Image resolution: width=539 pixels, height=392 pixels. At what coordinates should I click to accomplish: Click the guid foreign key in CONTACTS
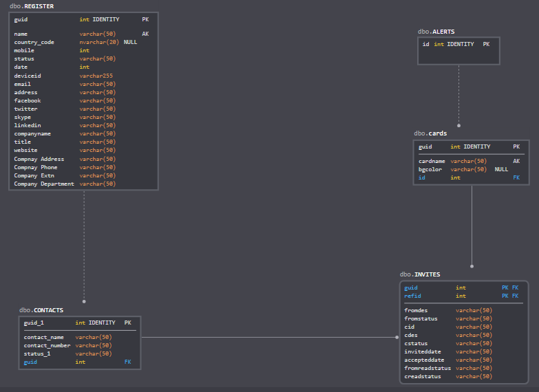point(30,362)
